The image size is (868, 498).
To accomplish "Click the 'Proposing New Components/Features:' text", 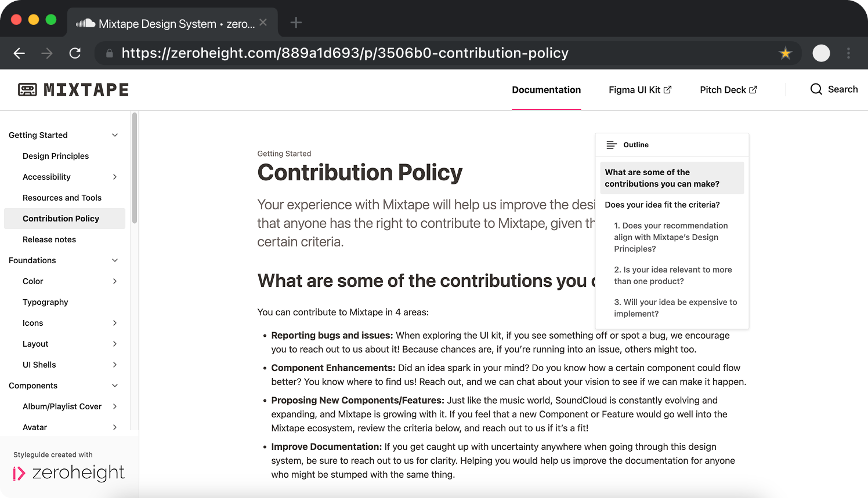I will (357, 401).
